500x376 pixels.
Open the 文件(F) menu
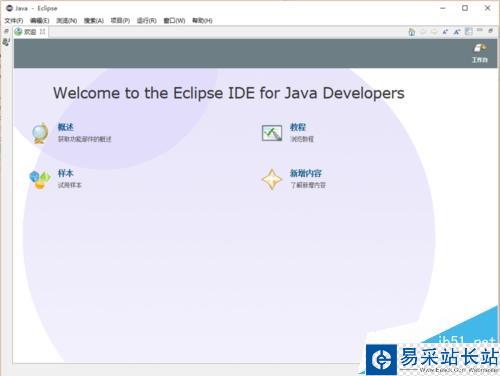14,21
